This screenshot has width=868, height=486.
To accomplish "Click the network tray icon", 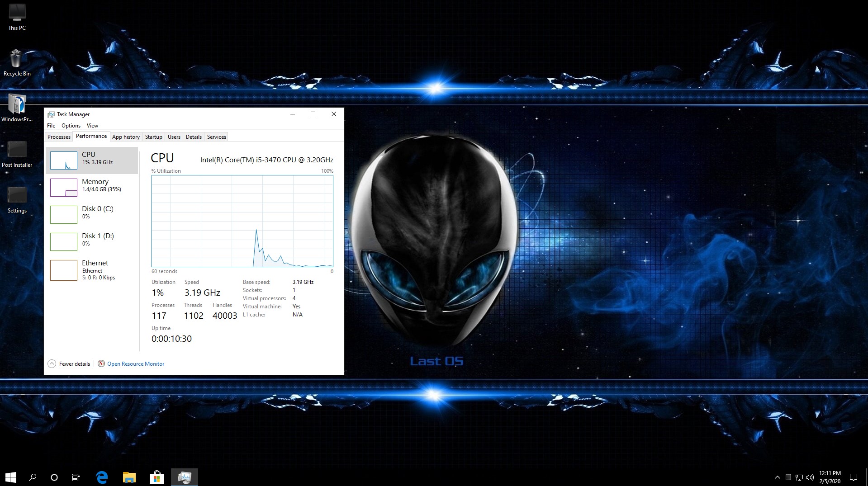I will point(799,477).
